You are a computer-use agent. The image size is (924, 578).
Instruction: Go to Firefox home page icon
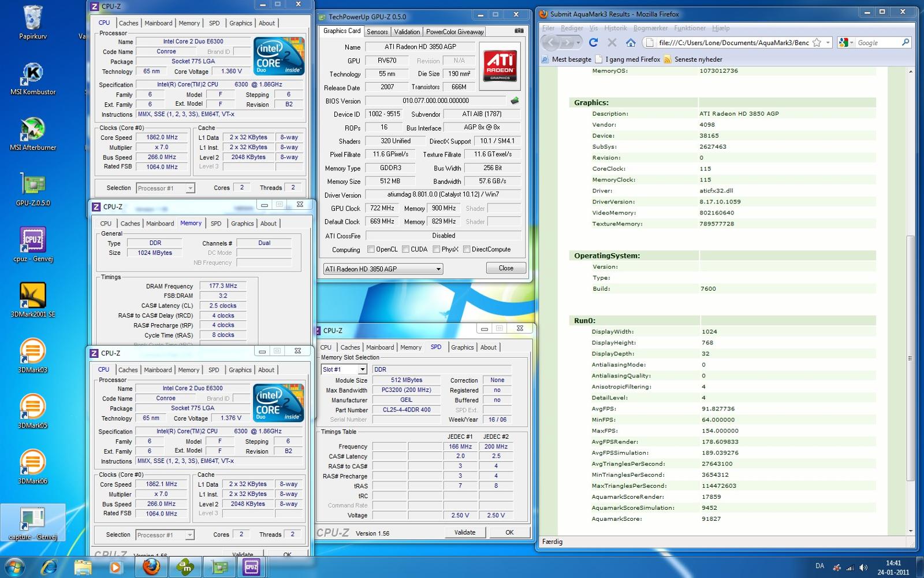point(631,42)
